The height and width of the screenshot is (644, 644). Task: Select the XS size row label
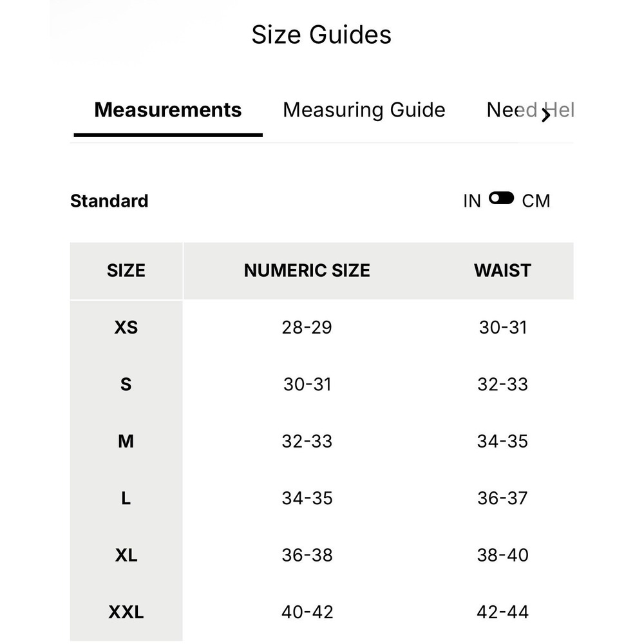tap(126, 327)
